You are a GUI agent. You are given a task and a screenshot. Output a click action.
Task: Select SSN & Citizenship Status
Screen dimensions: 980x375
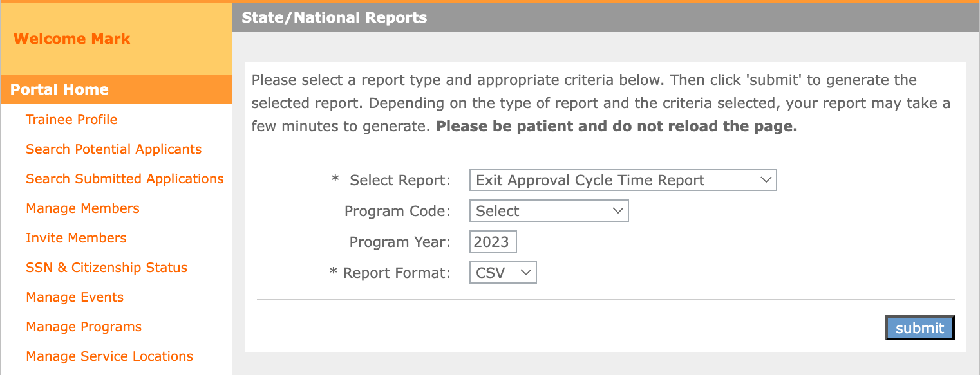click(x=106, y=267)
